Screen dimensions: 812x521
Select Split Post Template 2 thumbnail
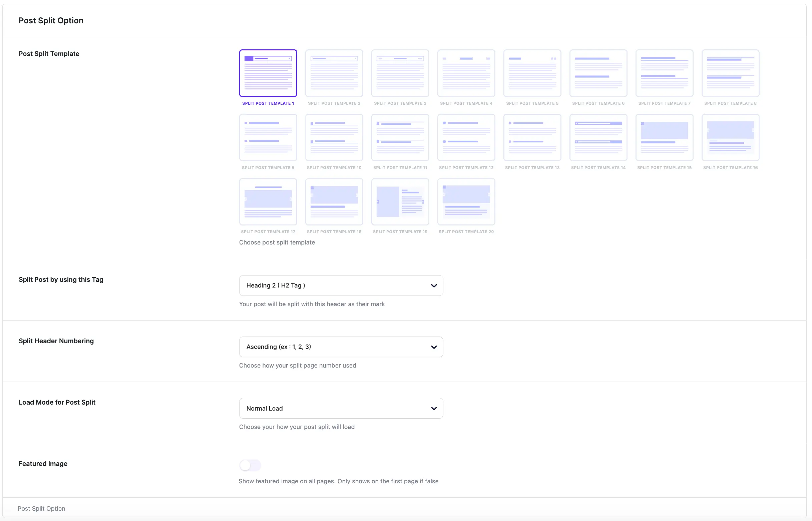point(334,73)
